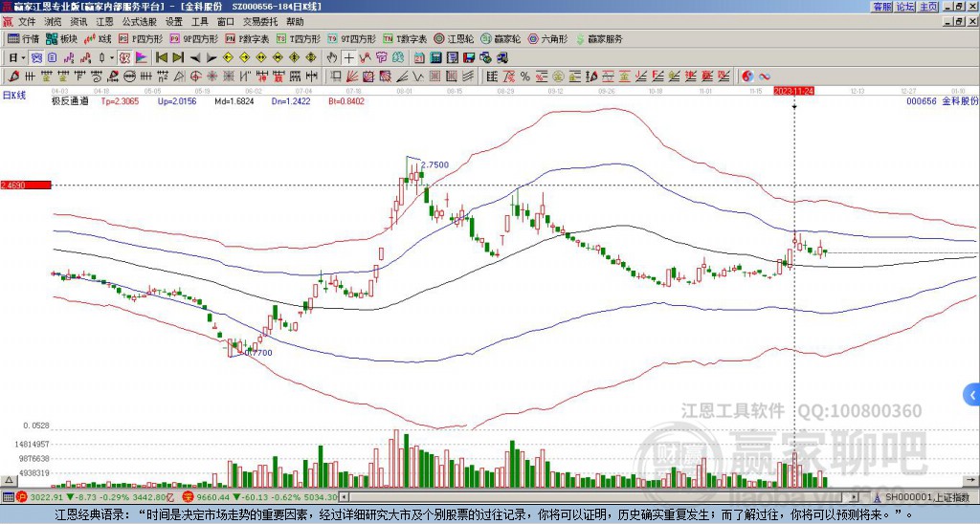
Task: Open the 9P四方形 tool
Action: [x=193, y=38]
